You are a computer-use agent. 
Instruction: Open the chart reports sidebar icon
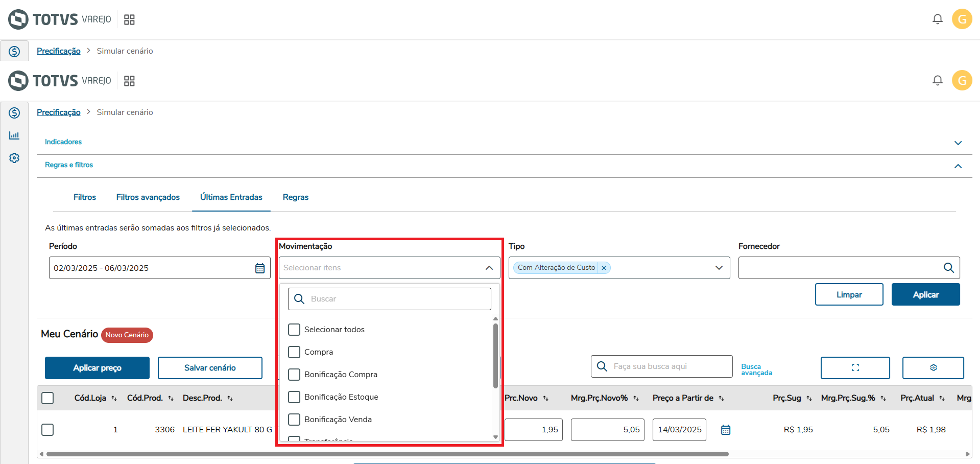click(14, 135)
